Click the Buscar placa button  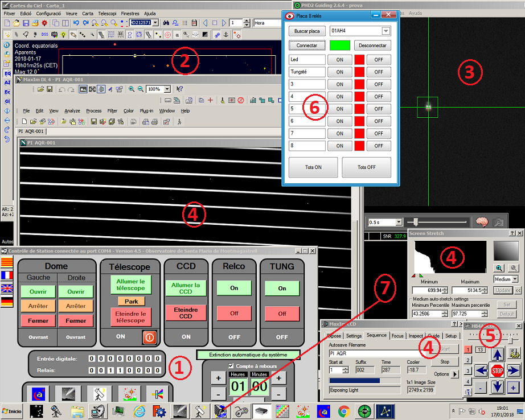click(307, 31)
